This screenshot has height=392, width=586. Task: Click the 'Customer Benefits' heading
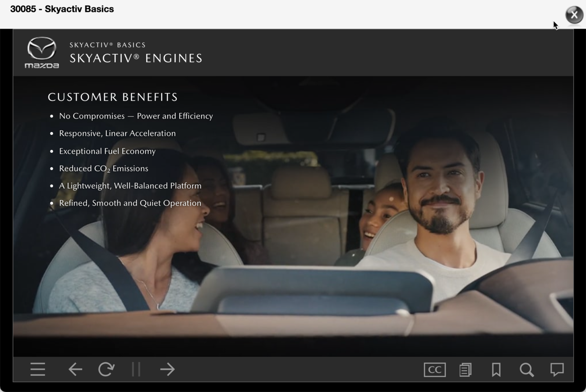[x=113, y=97]
